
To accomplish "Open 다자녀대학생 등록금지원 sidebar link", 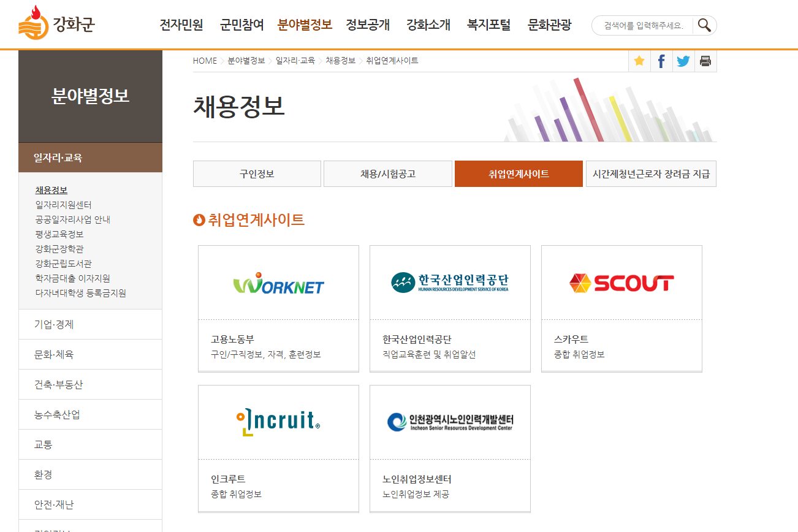I will pos(81,293).
